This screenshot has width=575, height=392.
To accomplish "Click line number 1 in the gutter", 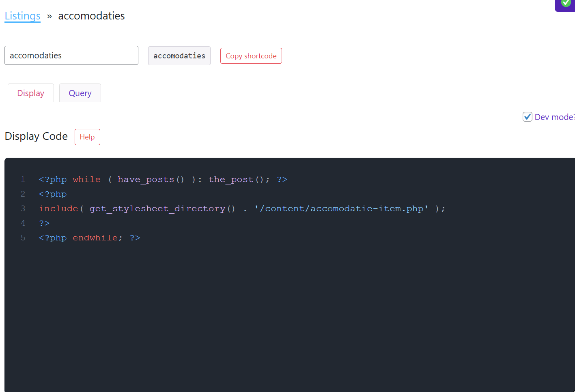I will tap(23, 180).
